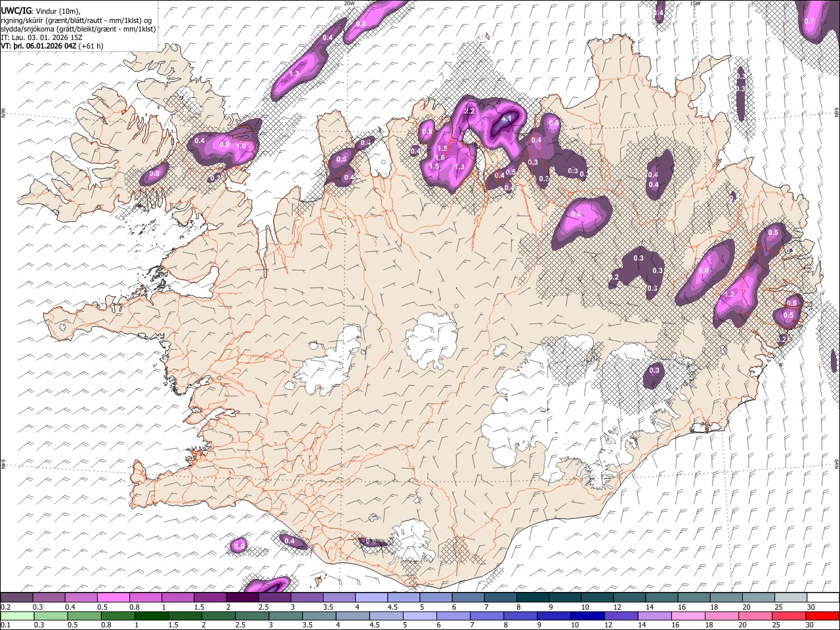Screen dimensions: 840x630
Task: Click the 'IT: Lau. 03. 01. 2026 15Z' line
Action: pos(42,37)
